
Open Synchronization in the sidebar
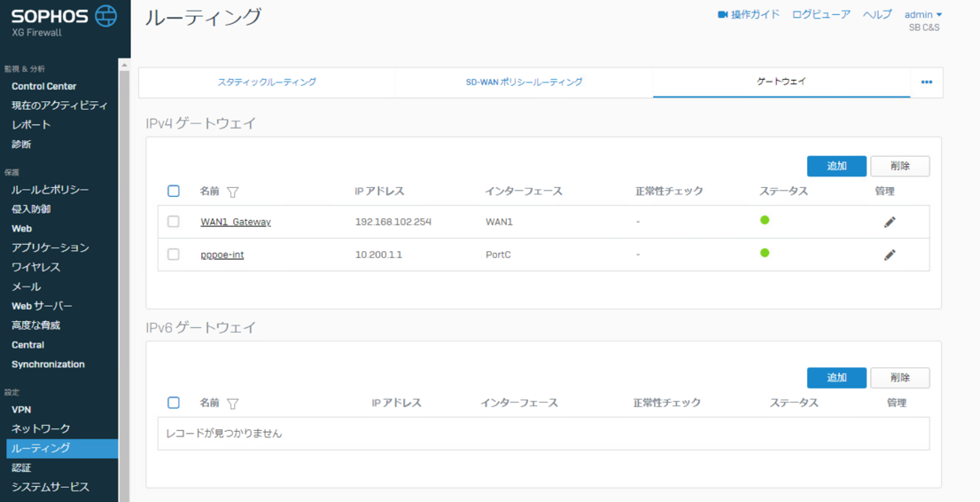pos(48,365)
